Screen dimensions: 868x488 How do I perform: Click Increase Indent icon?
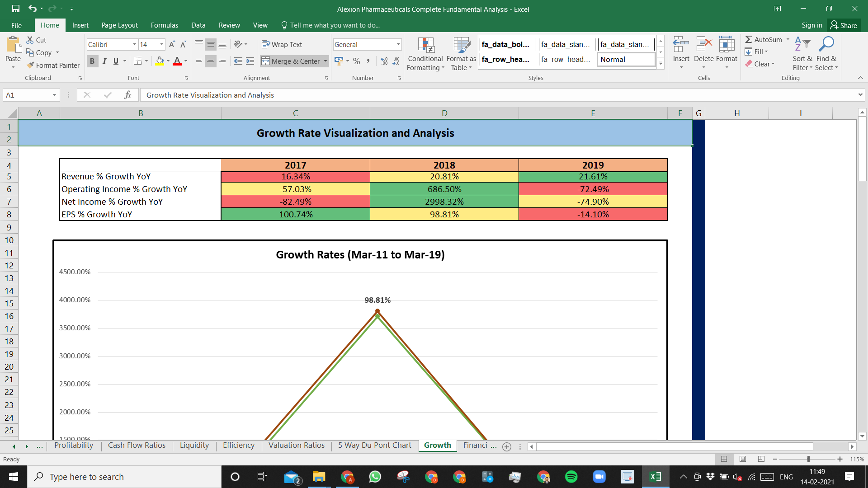click(x=250, y=61)
